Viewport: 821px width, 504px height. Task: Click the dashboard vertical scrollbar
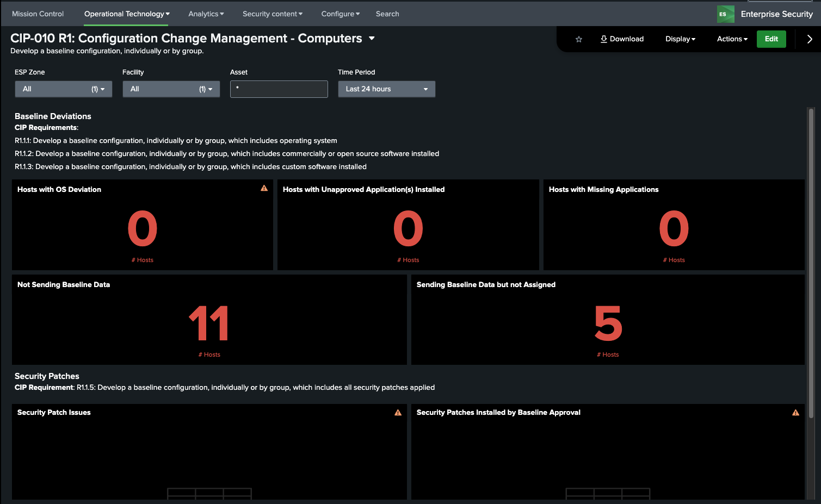coord(811,261)
